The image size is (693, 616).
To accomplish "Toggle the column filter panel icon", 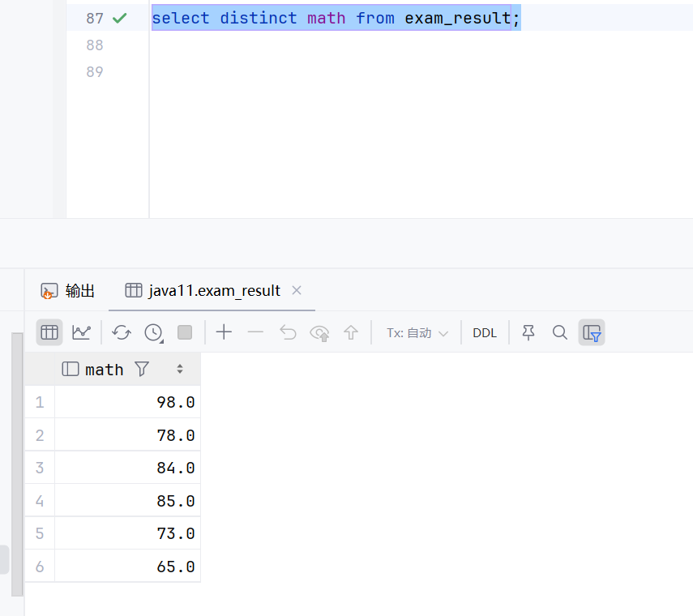I will click(x=592, y=332).
